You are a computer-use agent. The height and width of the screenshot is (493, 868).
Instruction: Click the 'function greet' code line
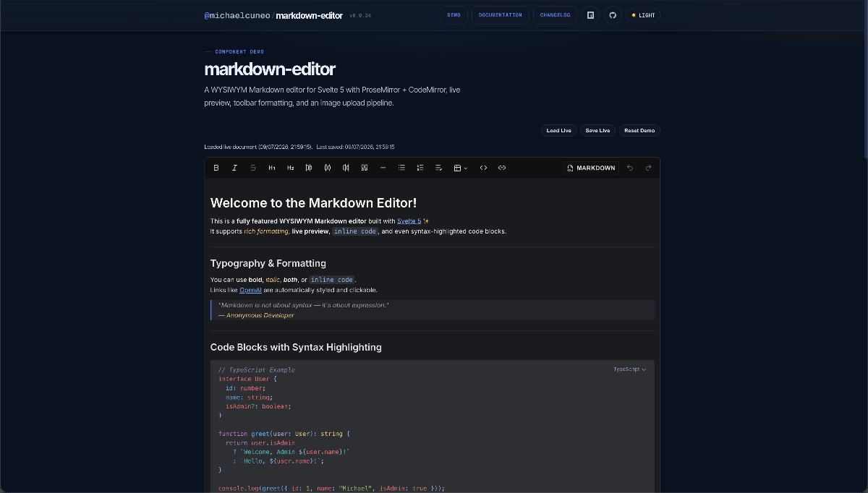click(x=284, y=434)
